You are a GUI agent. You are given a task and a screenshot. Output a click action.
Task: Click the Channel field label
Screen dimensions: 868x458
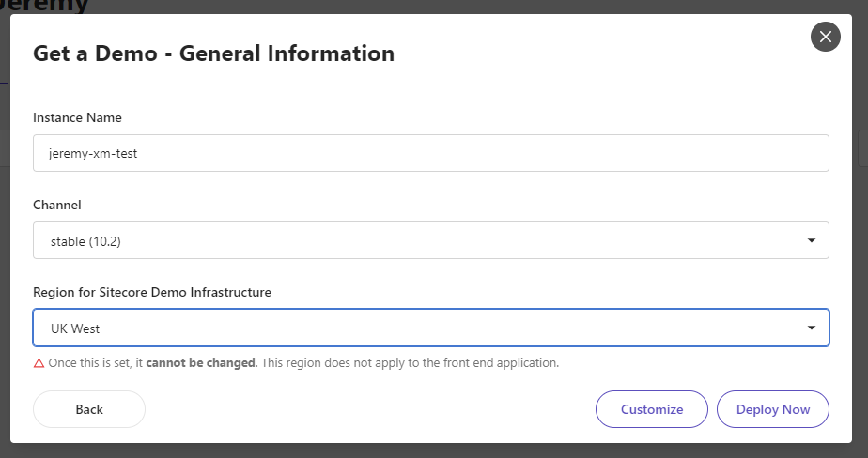click(x=57, y=205)
